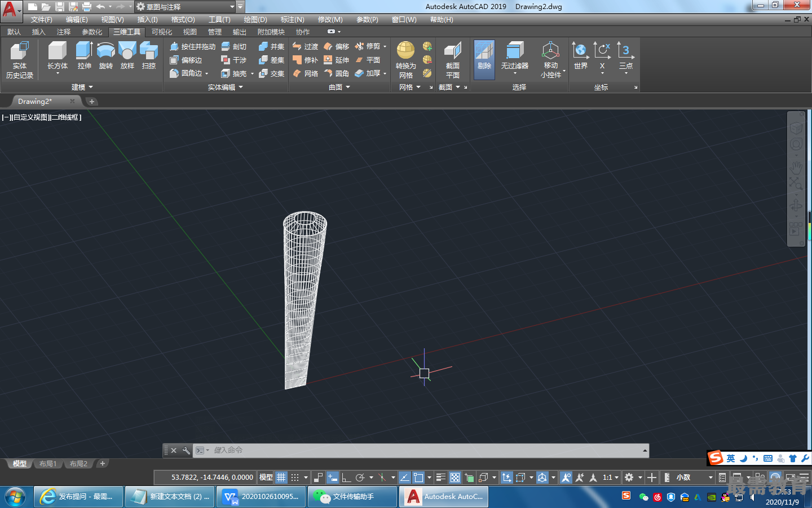Open the ViewCube navigation bar icon
The width and height of the screenshot is (812, 508).
(796, 128)
